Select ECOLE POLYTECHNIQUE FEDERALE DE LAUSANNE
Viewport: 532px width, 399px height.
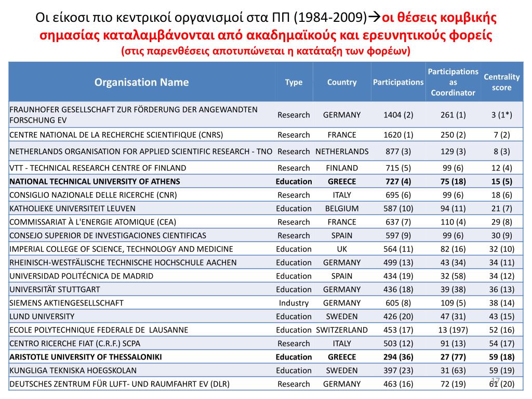click(99, 330)
